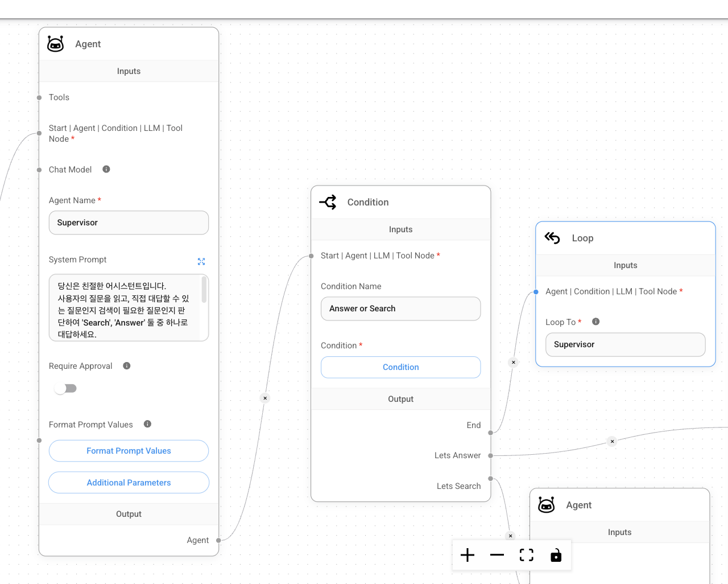The image size is (728, 584).
Task: Open the Condition editor button
Action: coord(400,367)
